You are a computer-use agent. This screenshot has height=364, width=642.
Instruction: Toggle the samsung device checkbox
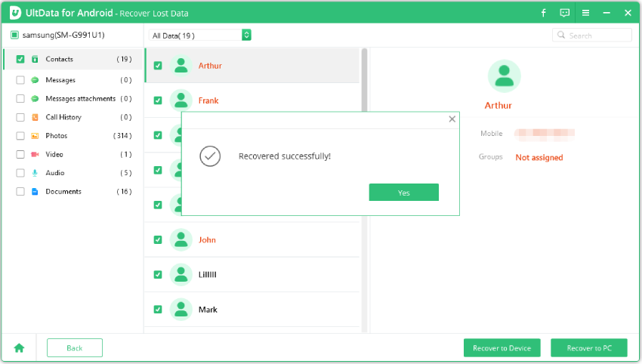(14, 35)
